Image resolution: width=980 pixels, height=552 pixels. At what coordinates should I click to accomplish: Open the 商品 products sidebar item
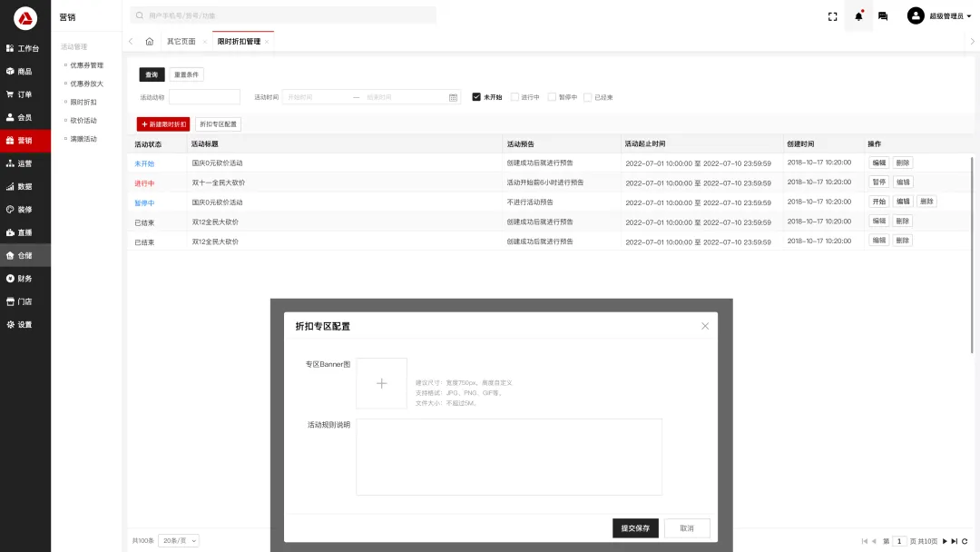pyautogui.click(x=25, y=71)
